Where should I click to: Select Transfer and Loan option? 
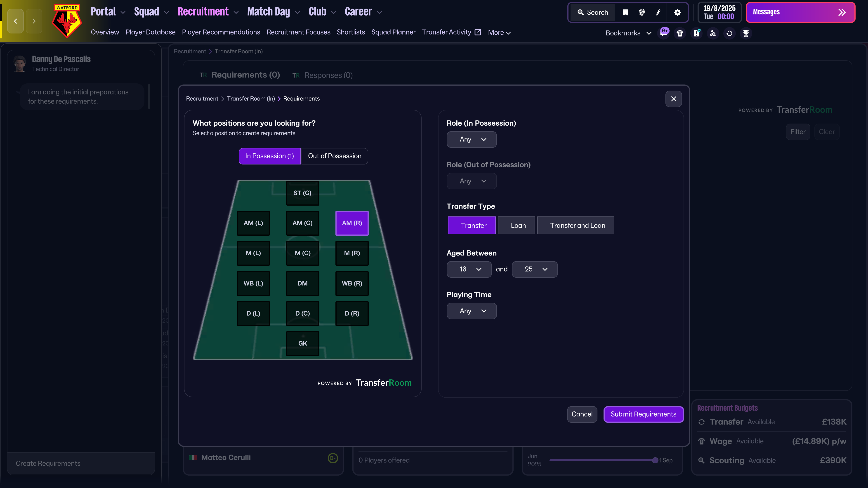[576, 225]
